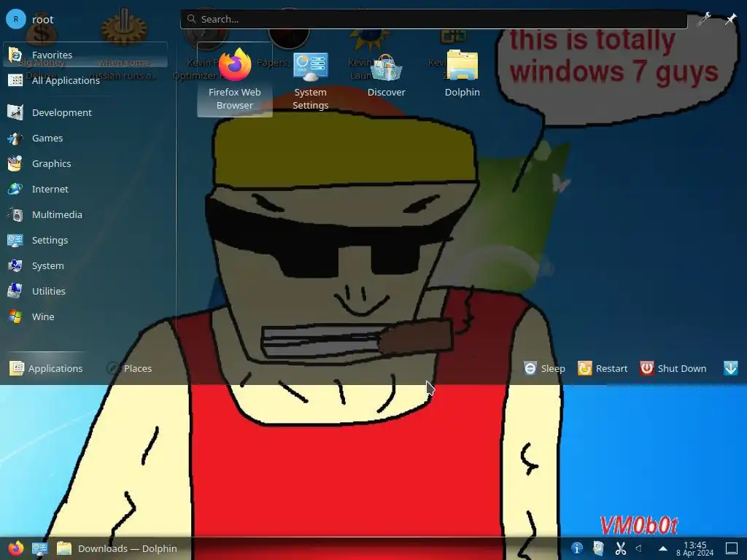Open clipboard tray icon
Screen dimensions: 747x560
tap(598, 548)
